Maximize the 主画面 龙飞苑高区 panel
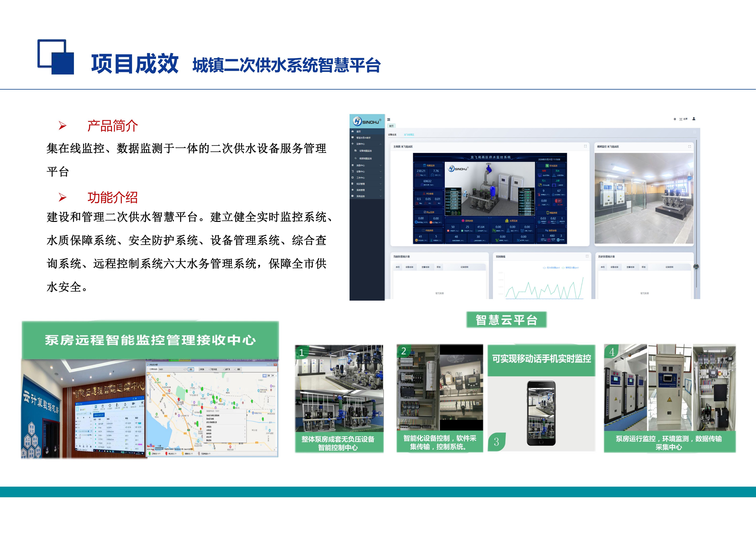 (x=585, y=146)
